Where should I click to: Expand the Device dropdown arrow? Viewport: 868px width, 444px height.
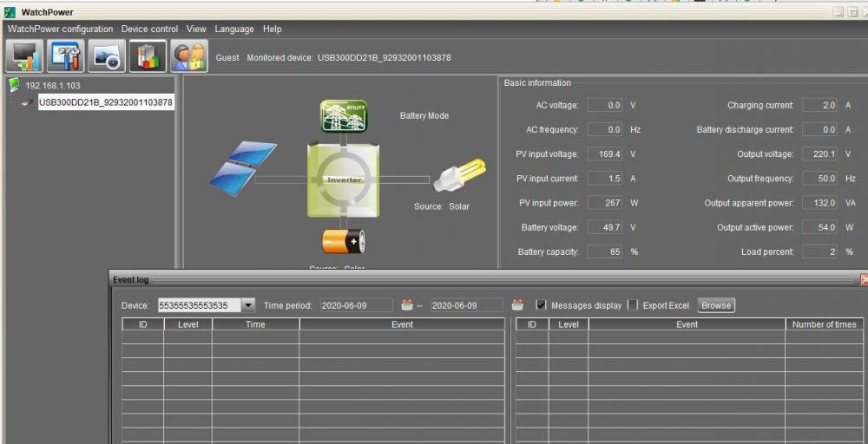pos(248,305)
